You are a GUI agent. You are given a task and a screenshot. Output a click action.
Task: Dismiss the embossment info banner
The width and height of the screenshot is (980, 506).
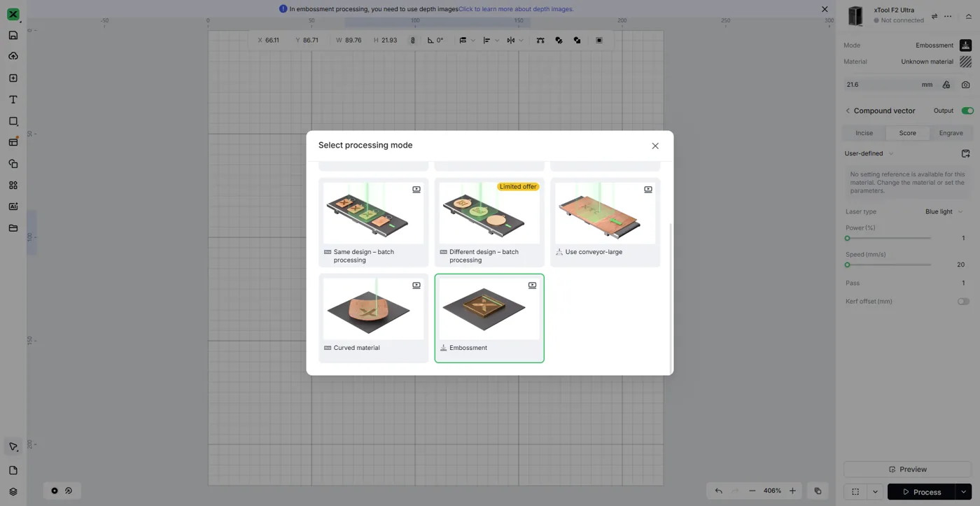tap(825, 9)
